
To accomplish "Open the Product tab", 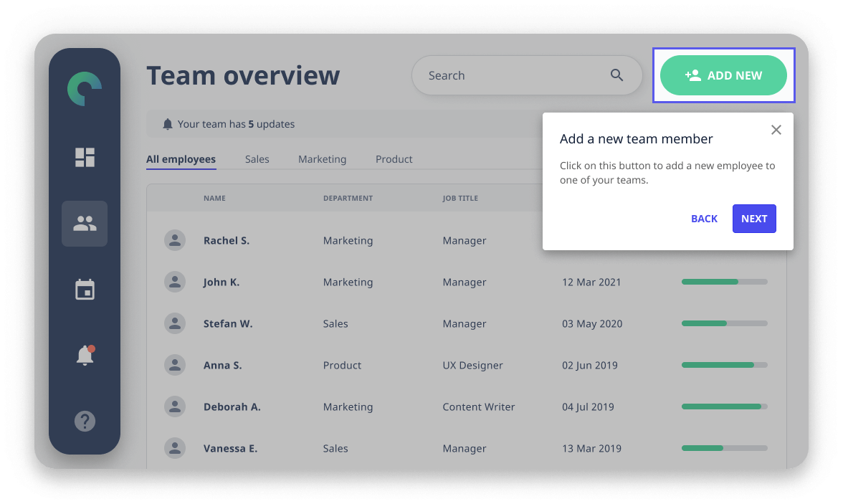I will [x=394, y=159].
